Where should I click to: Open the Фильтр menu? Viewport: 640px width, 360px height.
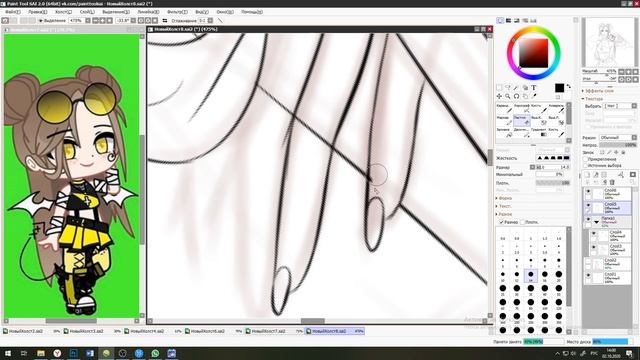(177, 12)
